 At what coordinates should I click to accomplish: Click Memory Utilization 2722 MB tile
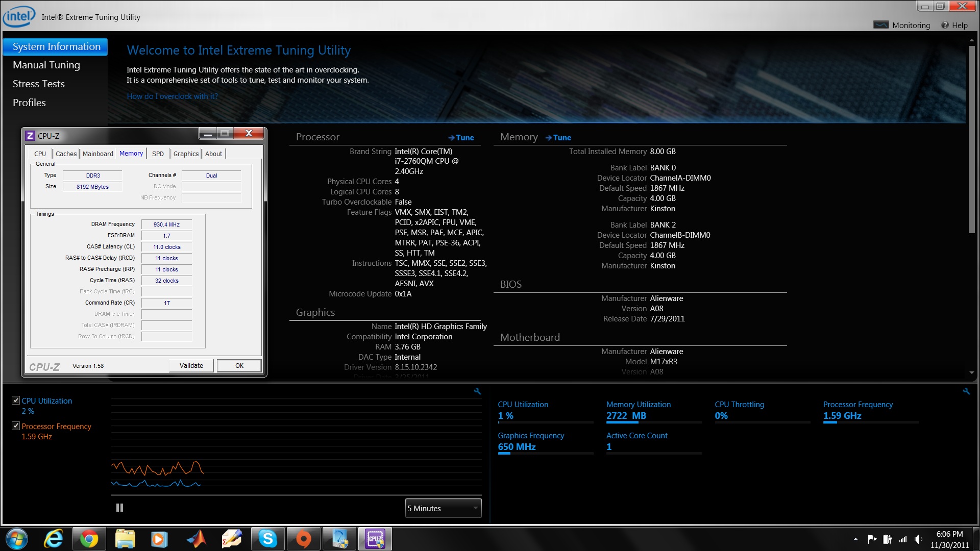654,412
